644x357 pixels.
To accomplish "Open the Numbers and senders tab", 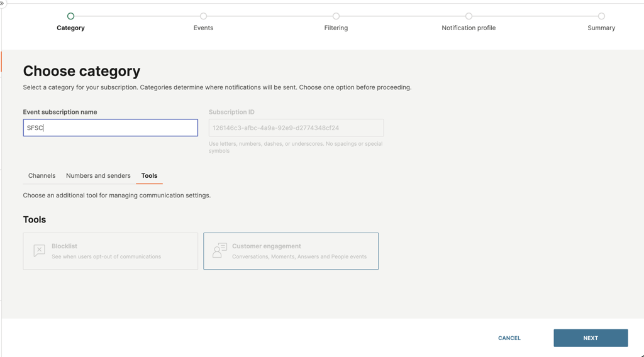I will tap(98, 175).
